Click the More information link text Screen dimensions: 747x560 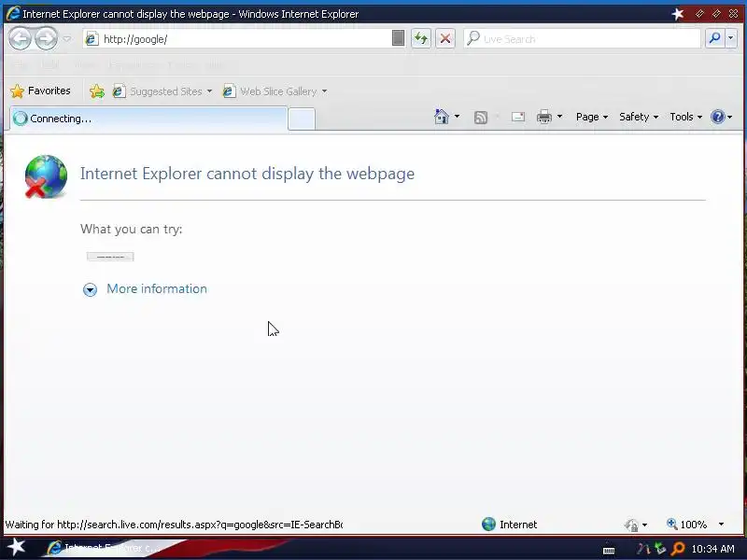click(x=157, y=288)
